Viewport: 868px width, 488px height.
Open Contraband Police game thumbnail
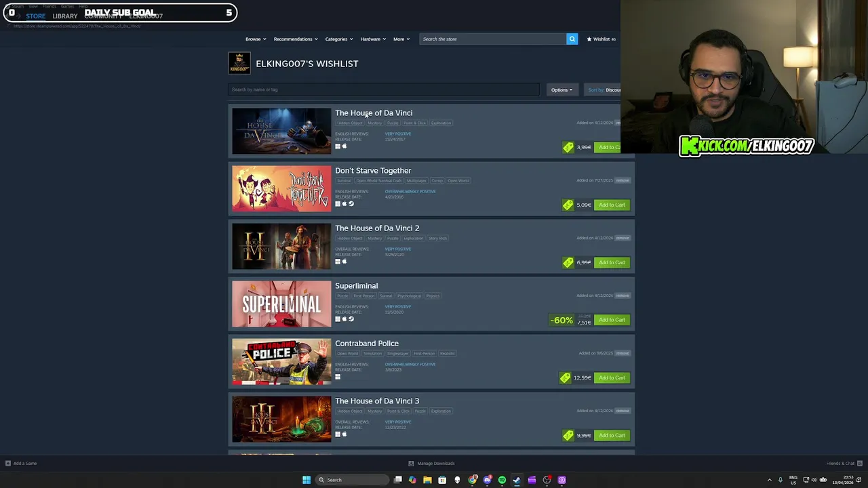pos(281,361)
